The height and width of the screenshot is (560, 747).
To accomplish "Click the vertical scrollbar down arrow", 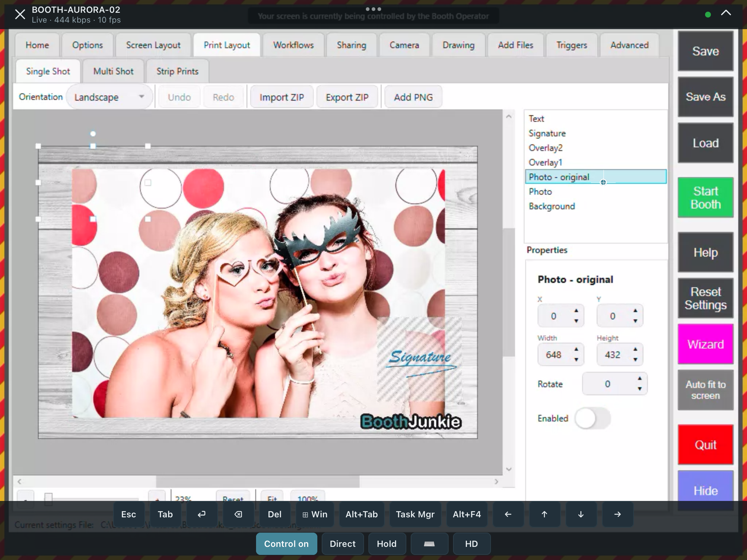I will pyautogui.click(x=509, y=469).
